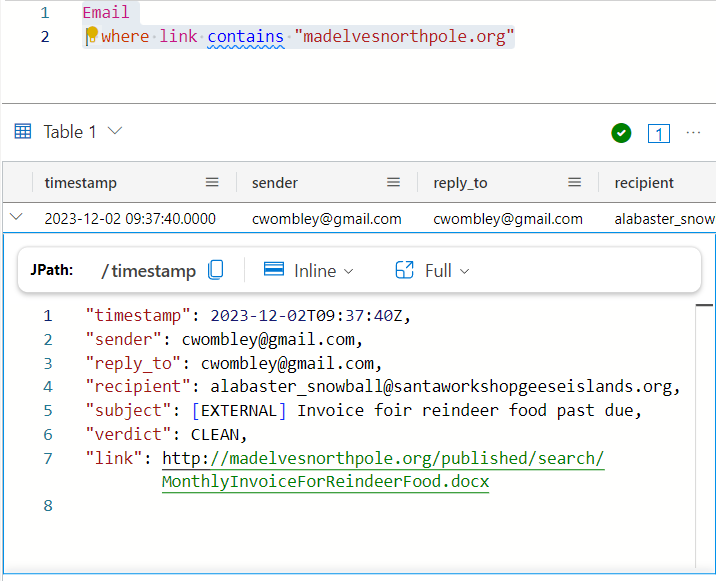Viewport: 716px width, 581px height.
Task: Open the sender column menu icon
Action: pos(393,182)
